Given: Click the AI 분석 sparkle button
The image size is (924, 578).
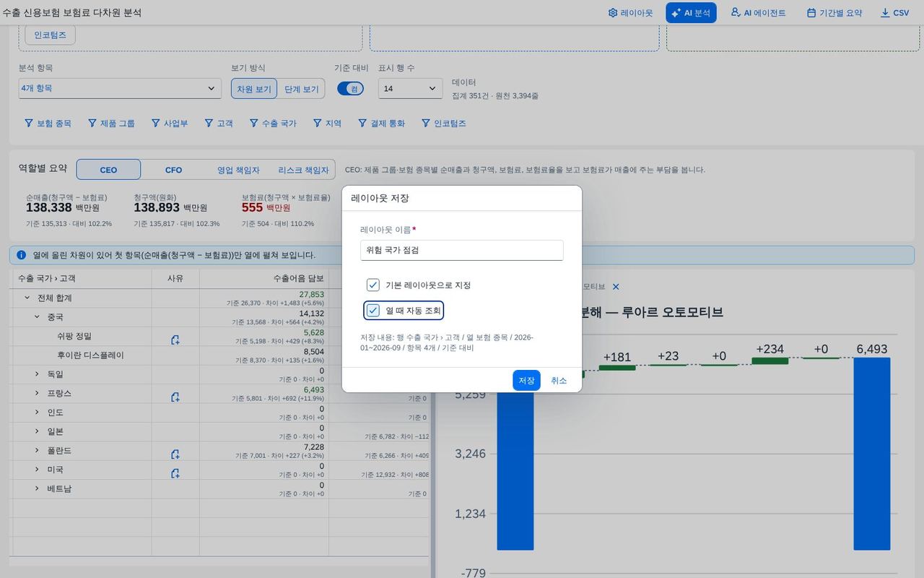Looking at the screenshot, I should (691, 13).
